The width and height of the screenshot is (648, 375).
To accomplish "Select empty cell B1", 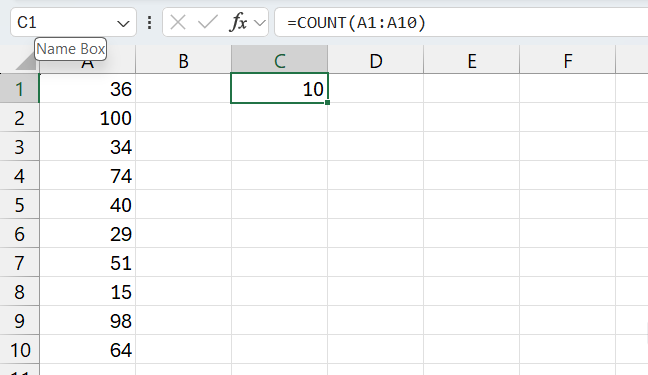I will click(183, 88).
